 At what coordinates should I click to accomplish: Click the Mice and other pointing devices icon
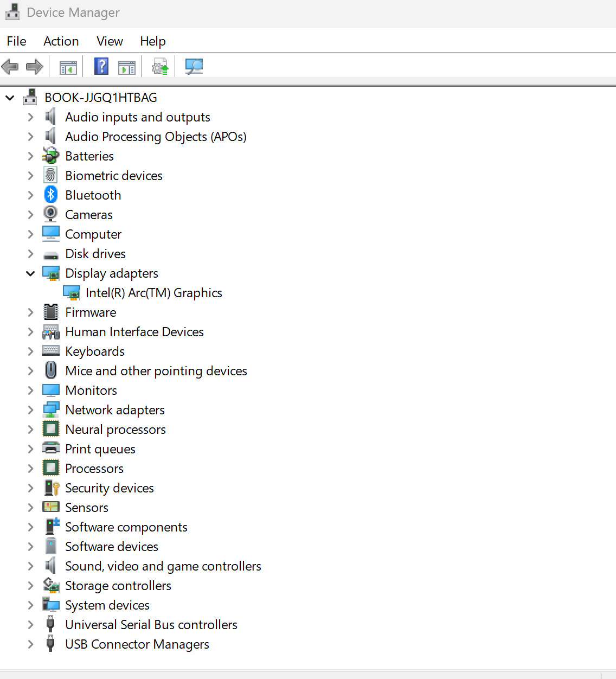point(51,370)
